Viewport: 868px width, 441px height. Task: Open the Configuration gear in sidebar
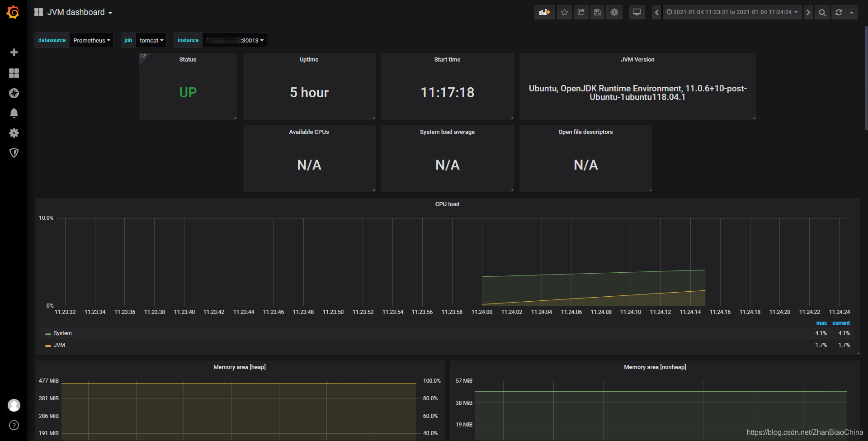tap(14, 133)
